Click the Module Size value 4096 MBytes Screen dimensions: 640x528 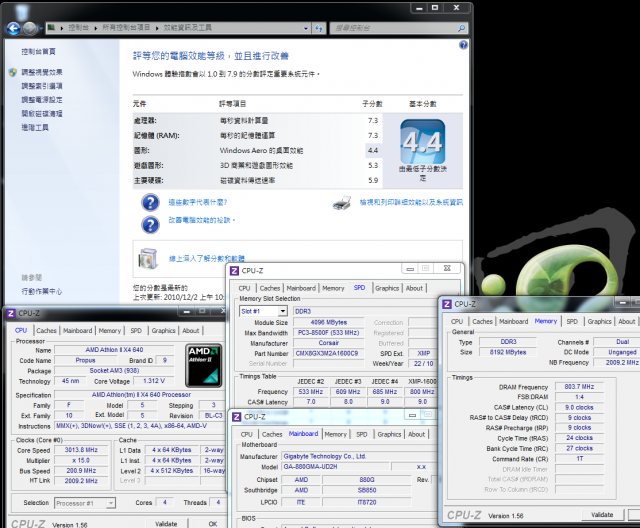tap(329, 322)
